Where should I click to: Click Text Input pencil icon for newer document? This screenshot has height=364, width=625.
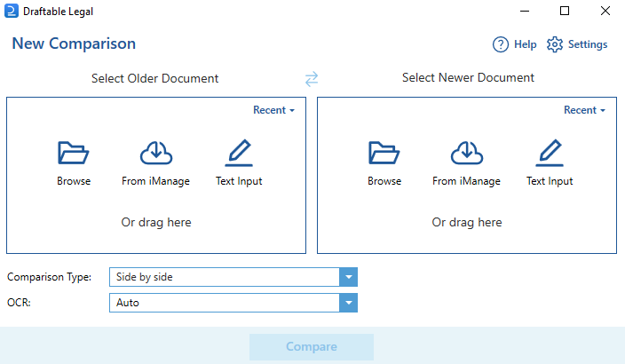pos(550,153)
